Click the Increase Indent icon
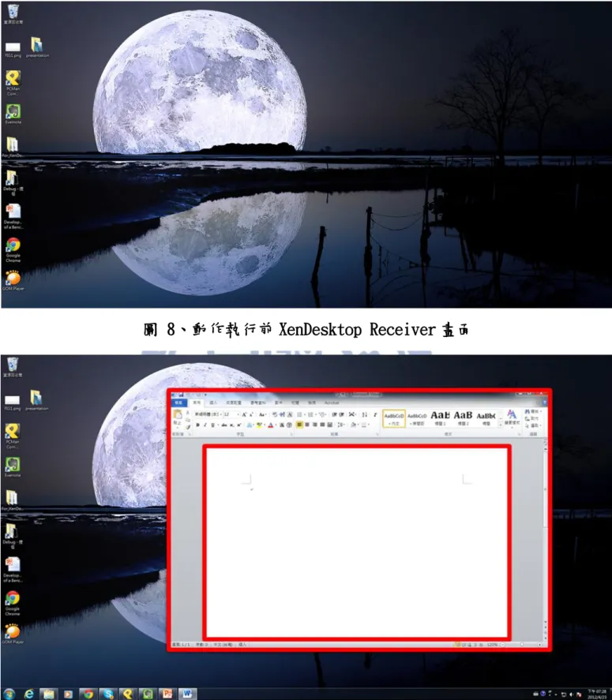Viewport: 612px width, 700px height. click(341, 414)
